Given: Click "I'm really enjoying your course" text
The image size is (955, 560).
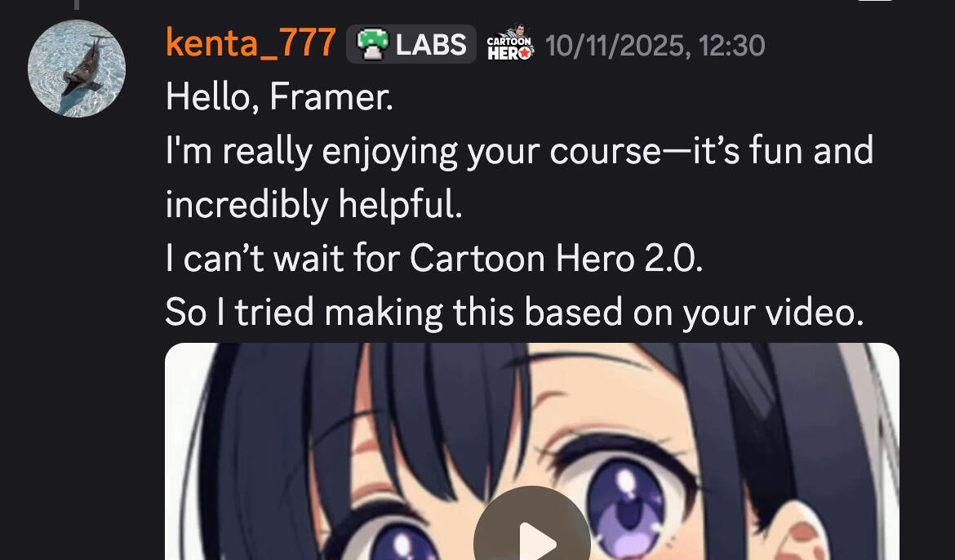Looking at the screenshot, I should coord(413,152).
